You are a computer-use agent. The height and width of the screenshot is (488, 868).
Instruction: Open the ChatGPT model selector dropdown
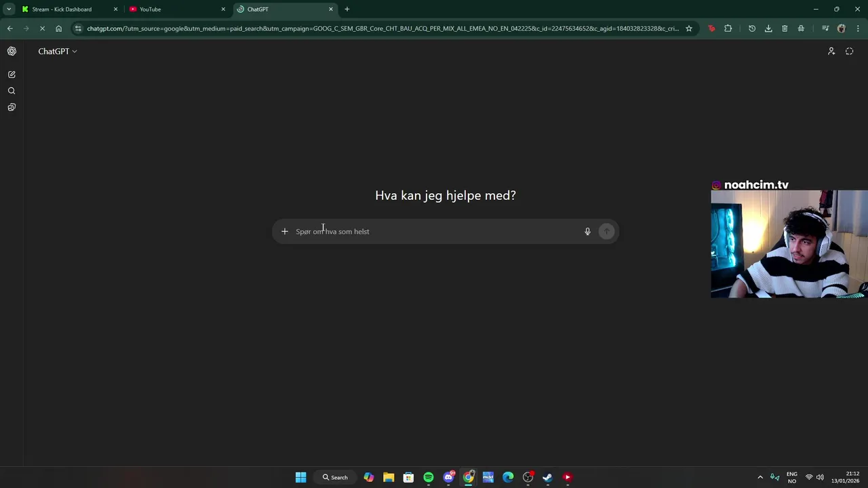pyautogui.click(x=58, y=52)
